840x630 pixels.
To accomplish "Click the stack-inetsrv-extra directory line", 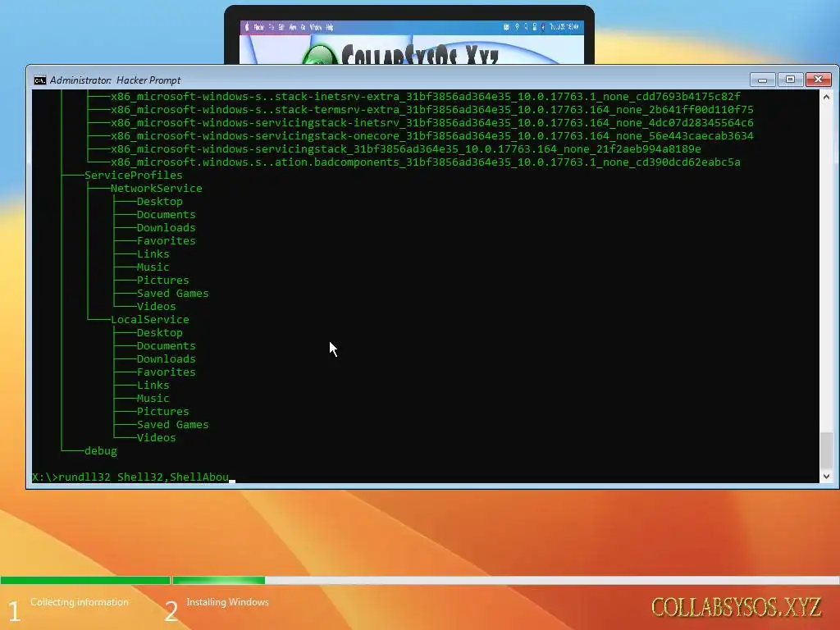I will [x=426, y=97].
